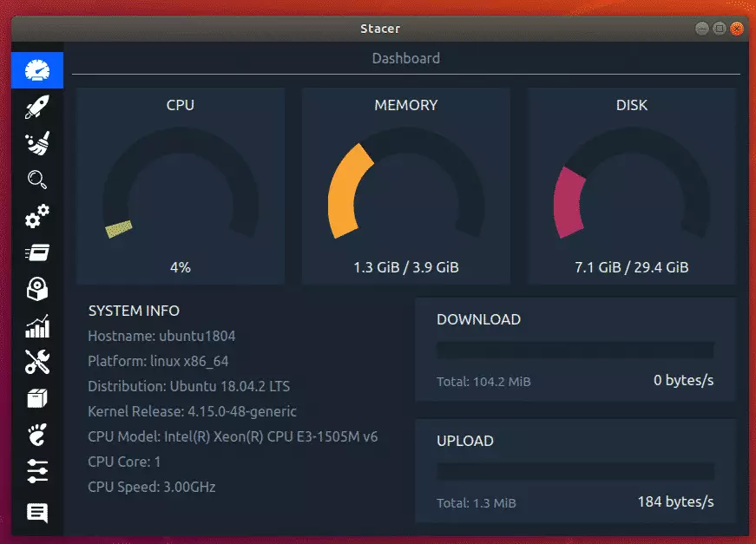Open Feedback message icon
This screenshot has height=544, width=756.
click(x=37, y=513)
